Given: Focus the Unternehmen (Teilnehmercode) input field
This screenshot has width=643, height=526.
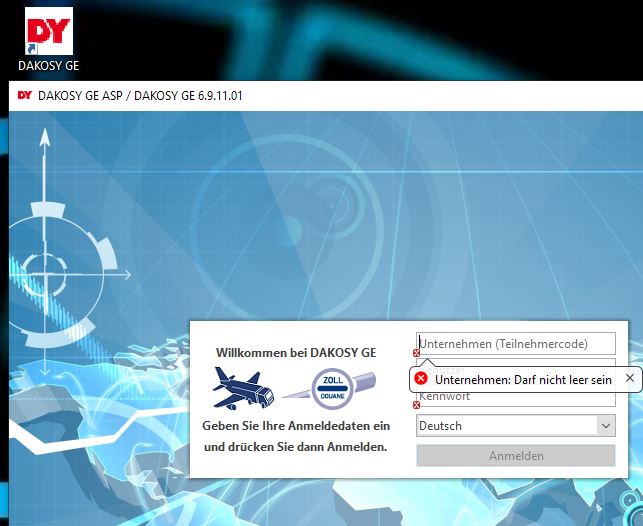Looking at the screenshot, I should (515, 344).
